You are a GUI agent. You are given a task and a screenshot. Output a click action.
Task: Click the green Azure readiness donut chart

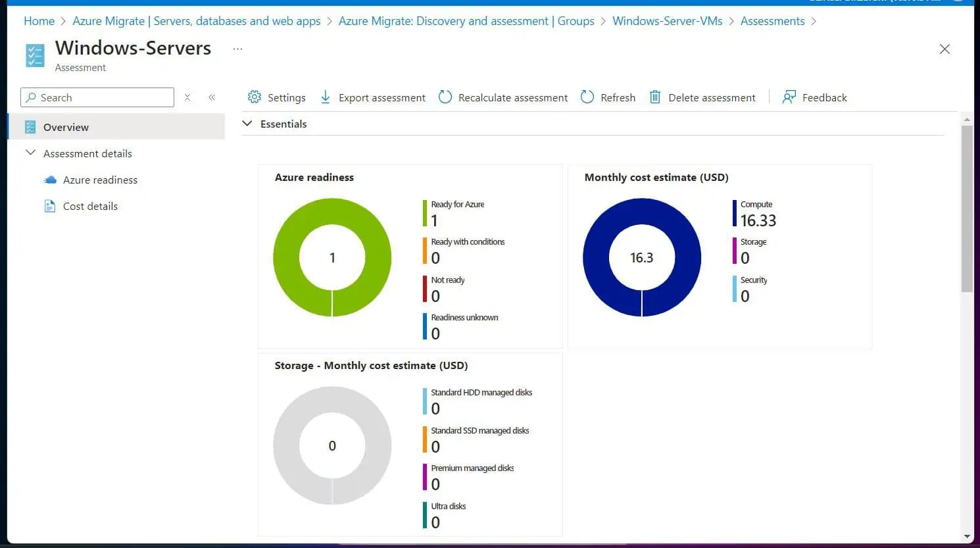286,257
